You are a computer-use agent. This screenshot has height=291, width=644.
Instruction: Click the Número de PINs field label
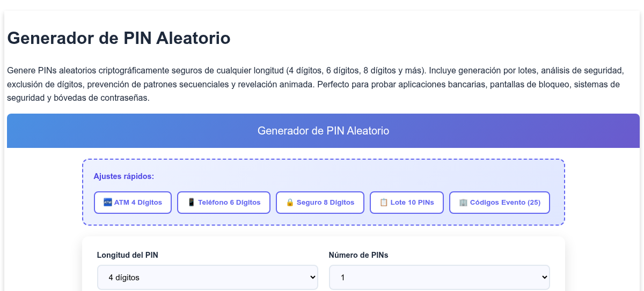click(358, 255)
